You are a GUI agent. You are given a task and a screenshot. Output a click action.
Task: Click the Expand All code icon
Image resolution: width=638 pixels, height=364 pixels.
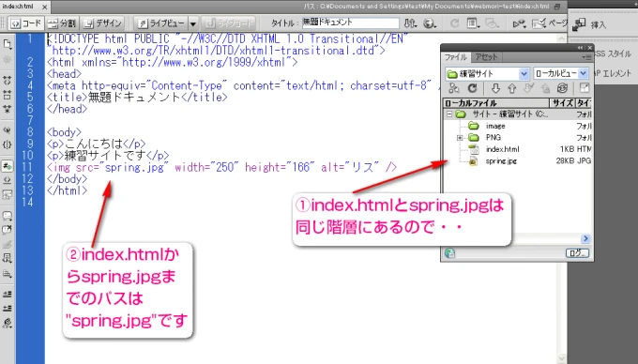[x=8, y=109]
